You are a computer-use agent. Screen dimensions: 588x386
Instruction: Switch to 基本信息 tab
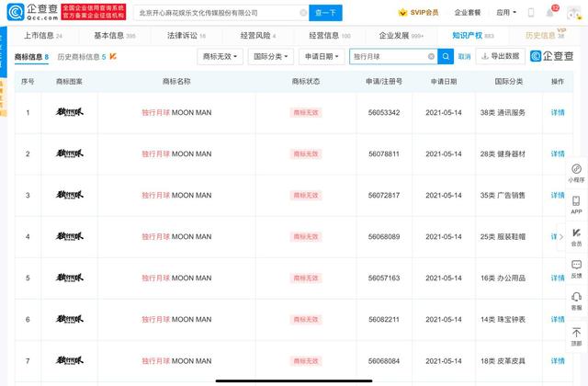pos(114,36)
